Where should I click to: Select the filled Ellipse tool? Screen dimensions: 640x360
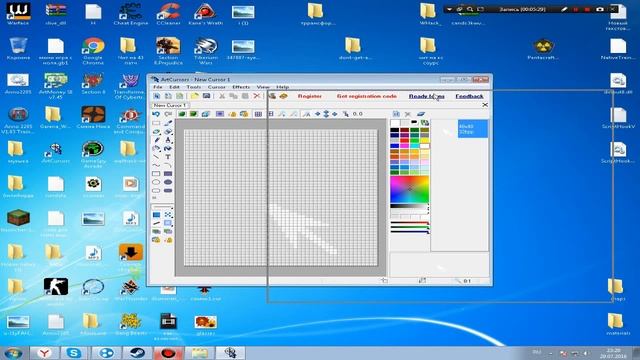168,182
